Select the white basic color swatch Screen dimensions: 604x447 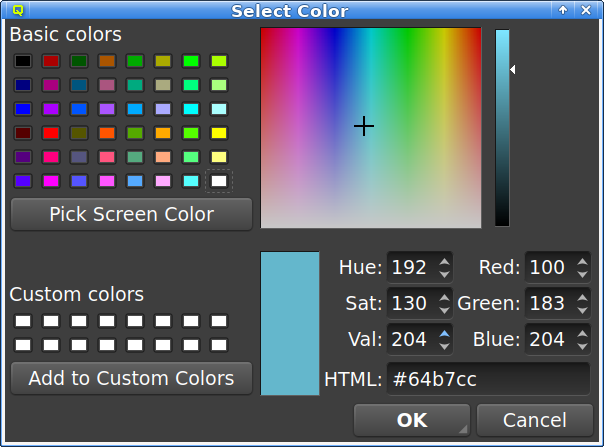click(219, 181)
